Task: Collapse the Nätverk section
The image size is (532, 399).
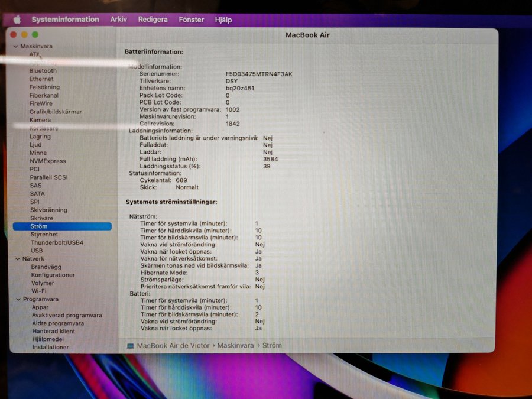Action: pos(17,259)
